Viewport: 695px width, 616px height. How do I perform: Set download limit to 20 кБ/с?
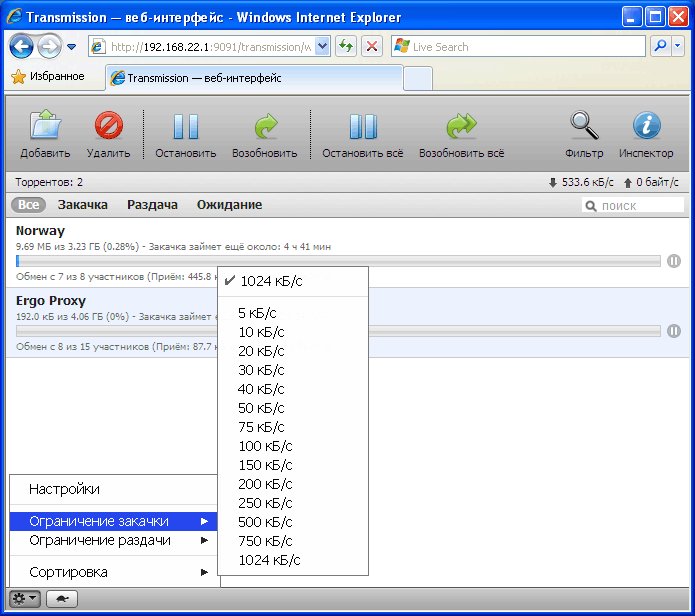click(293, 351)
